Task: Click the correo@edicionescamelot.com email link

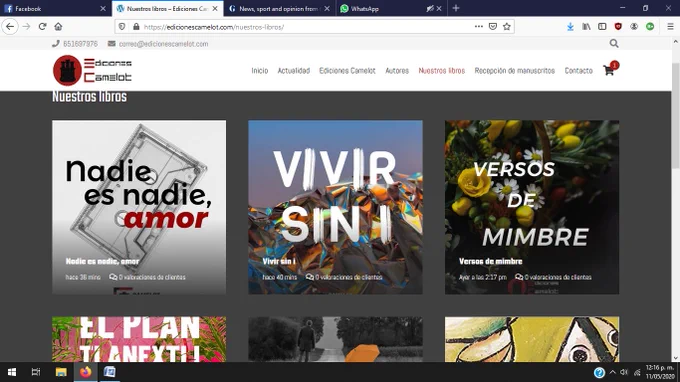Action: [163, 44]
